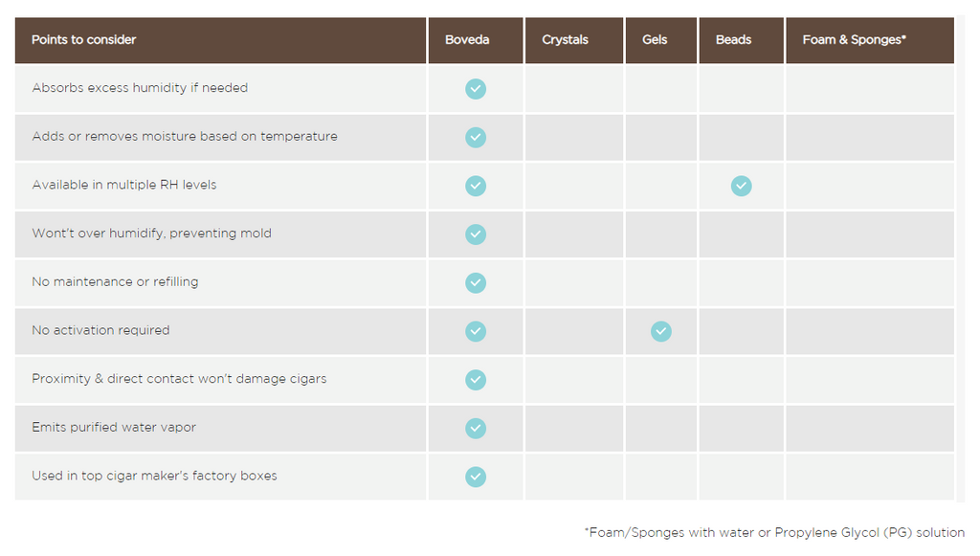The height and width of the screenshot is (556, 980).
Task: Select Boveda checkmark for No maintenance or refilling
Action: (476, 283)
